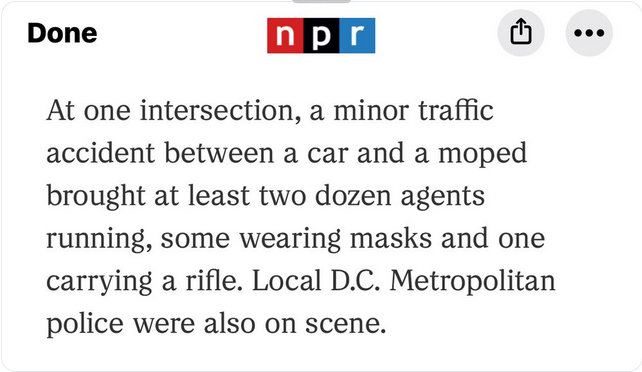Click the word 'dozen' in the article
Image resolution: width=642 pixels, height=372 pixels.
pyautogui.click(x=353, y=196)
